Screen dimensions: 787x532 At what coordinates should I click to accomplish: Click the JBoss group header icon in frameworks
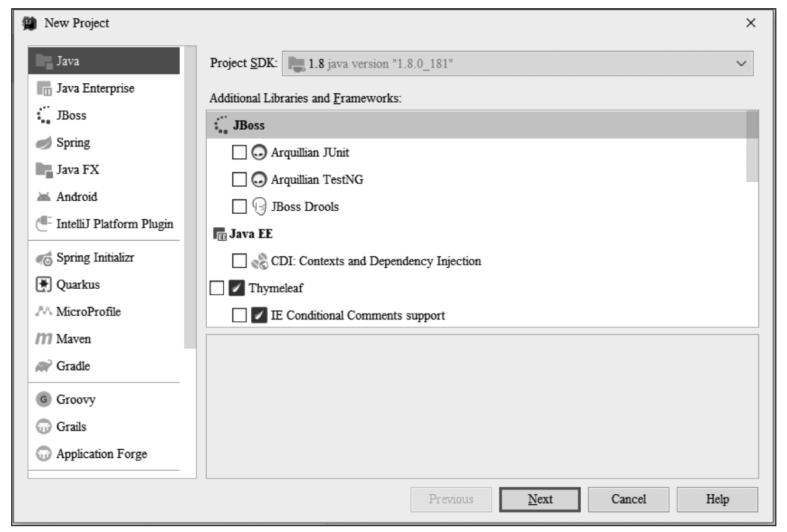coord(221,125)
